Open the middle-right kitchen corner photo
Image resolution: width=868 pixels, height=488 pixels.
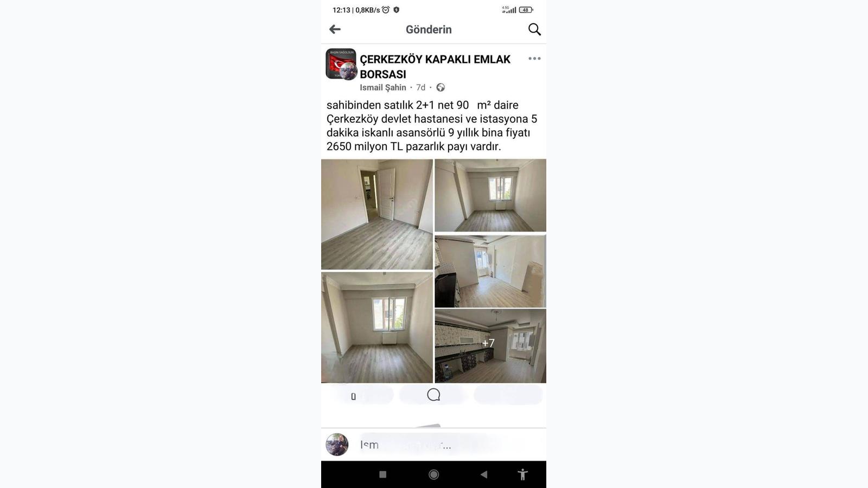[490, 271]
